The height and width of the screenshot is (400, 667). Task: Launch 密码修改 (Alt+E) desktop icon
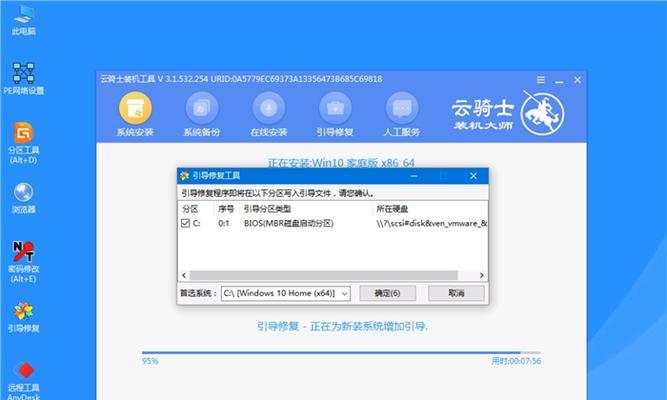23,262
